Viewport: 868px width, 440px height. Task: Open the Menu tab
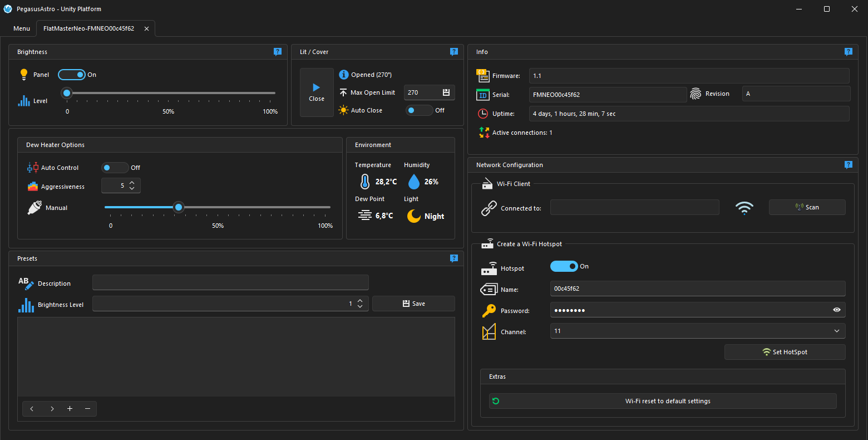(x=22, y=28)
